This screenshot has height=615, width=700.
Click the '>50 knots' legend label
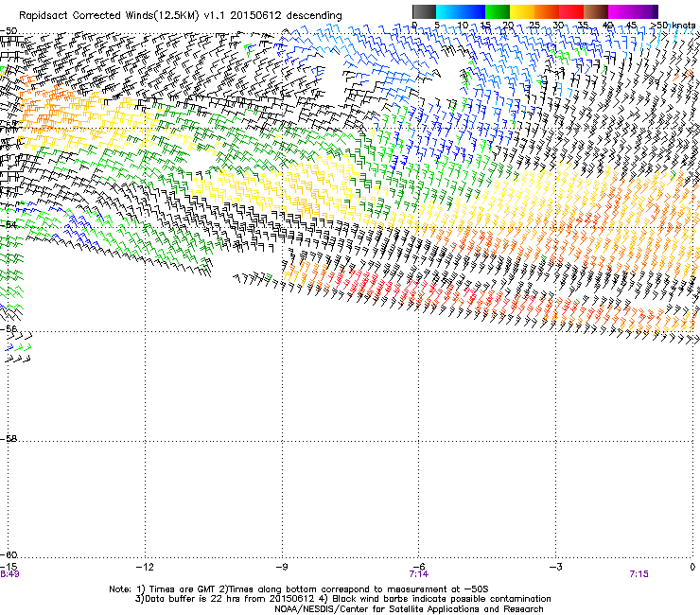(673, 25)
